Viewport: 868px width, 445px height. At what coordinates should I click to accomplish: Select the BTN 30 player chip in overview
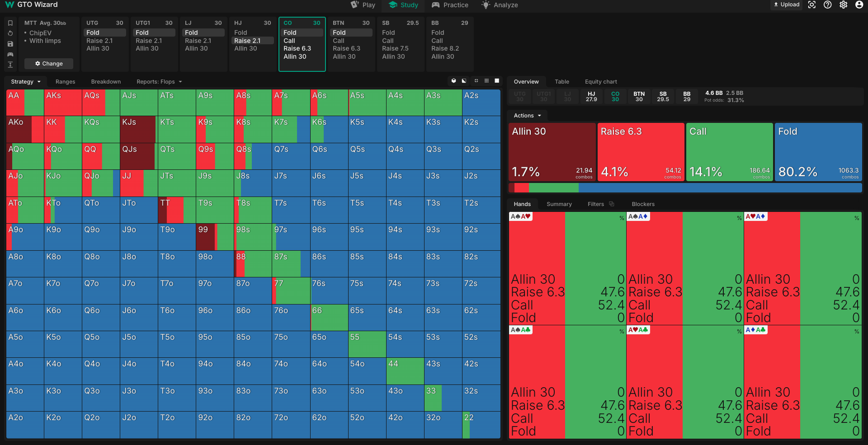pos(639,97)
